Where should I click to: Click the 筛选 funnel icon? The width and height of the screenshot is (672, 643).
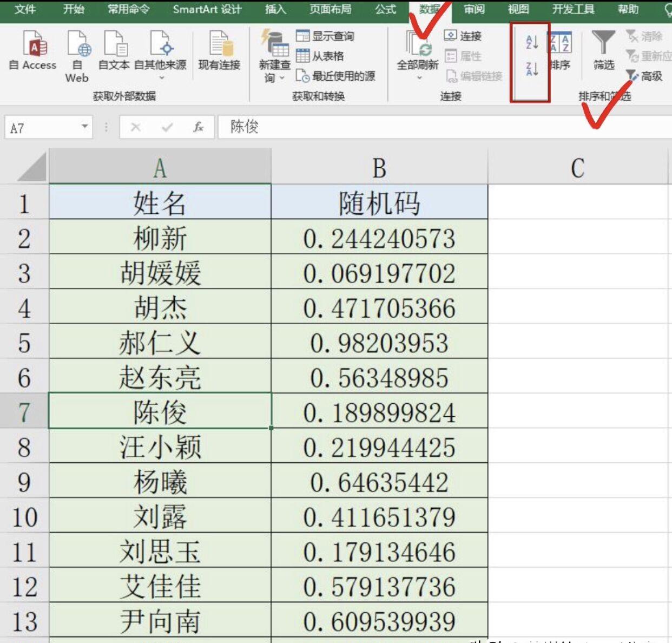click(603, 42)
